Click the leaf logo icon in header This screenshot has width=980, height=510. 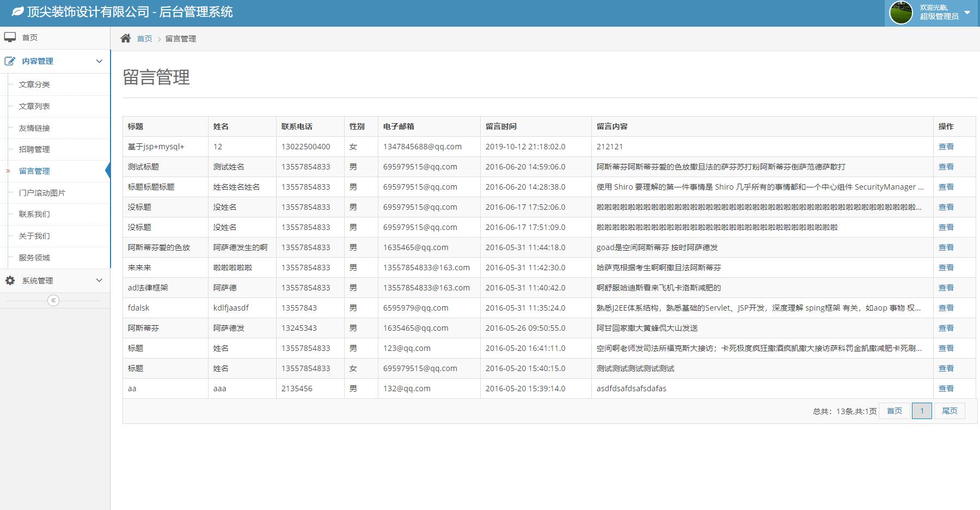click(x=17, y=11)
